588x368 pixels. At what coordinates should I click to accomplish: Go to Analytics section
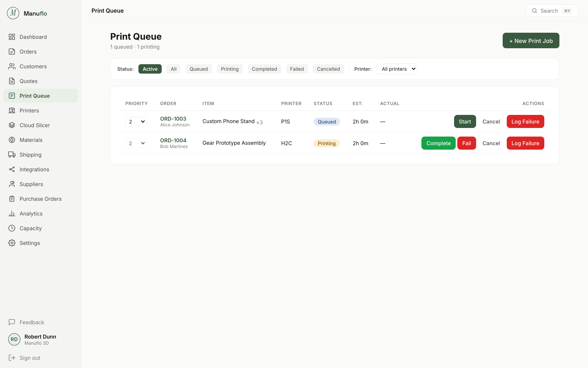coord(41,213)
